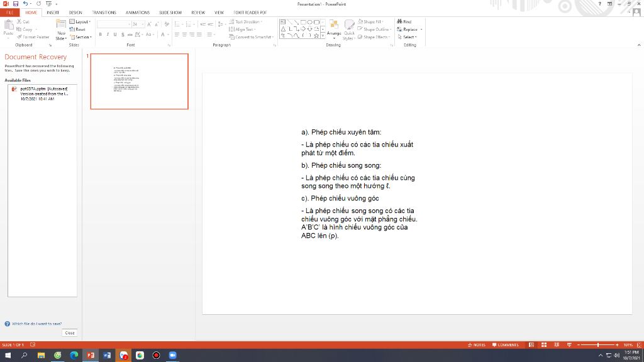Image resolution: width=644 pixels, height=362 pixels.
Task: Open 'Which file do I want to save?' link
Action: pyautogui.click(x=36, y=324)
